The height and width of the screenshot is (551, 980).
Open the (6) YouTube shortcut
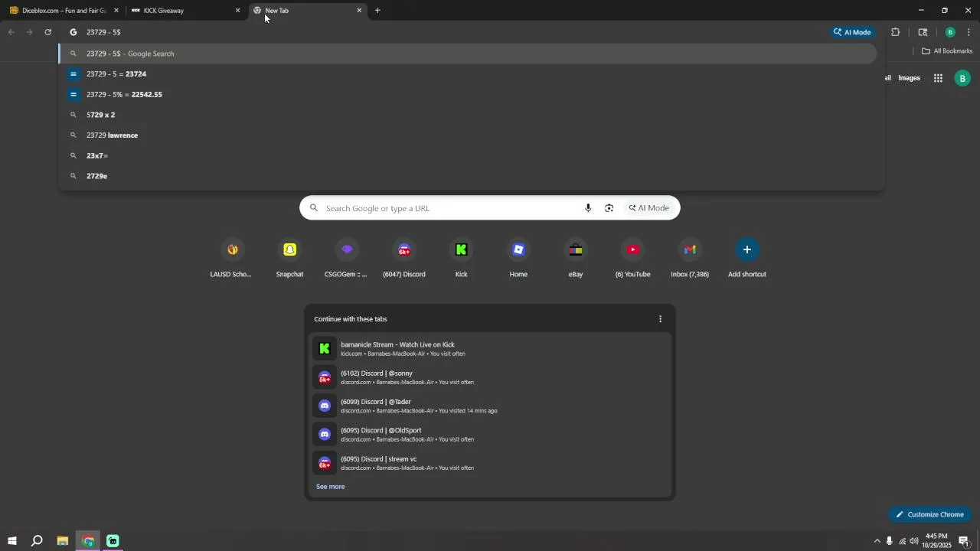(632, 258)
